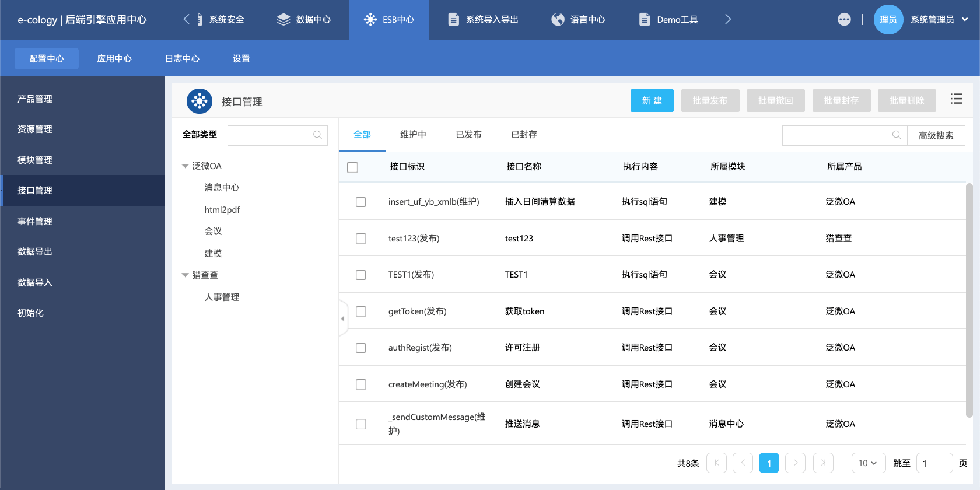
Task: Select 事件管理 in sidebar
Action: point(82,221)
